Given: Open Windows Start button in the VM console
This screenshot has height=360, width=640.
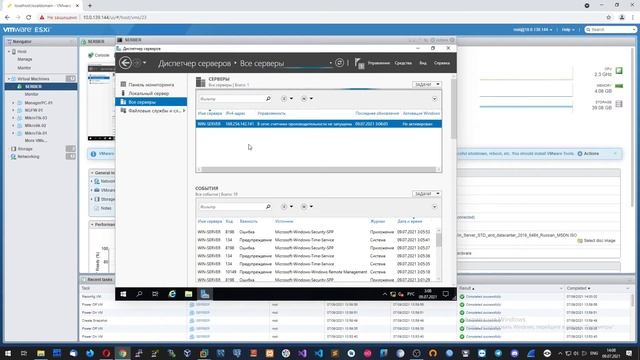Looking at the screenshot, I should pos(123,294).
